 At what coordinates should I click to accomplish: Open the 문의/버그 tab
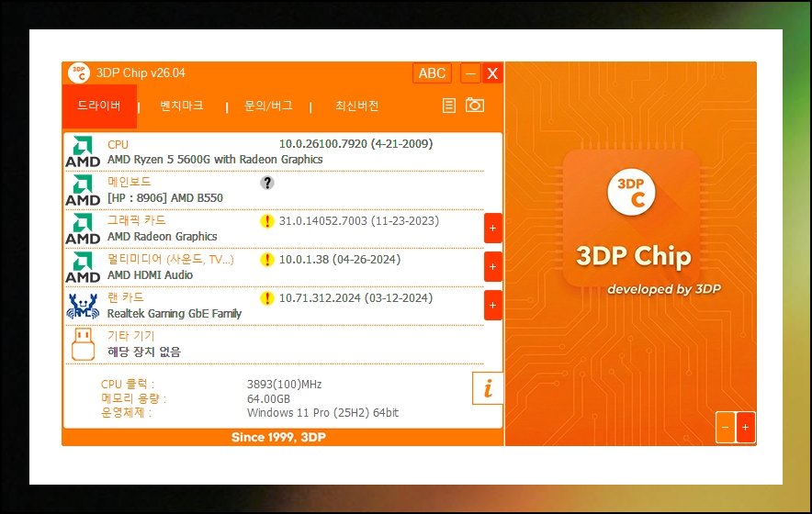pyautogui.click(x=268, y=106)
